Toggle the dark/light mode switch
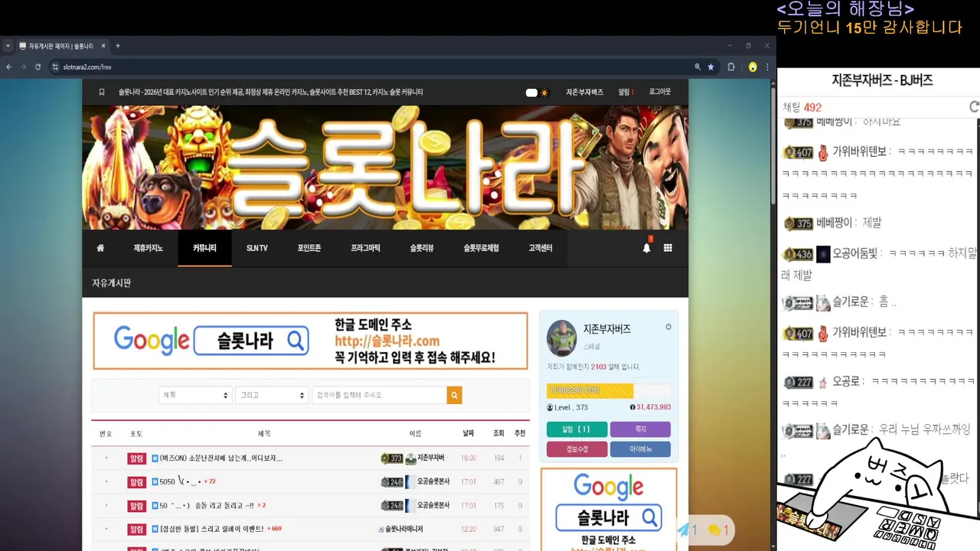 click(x=537, y=93)
